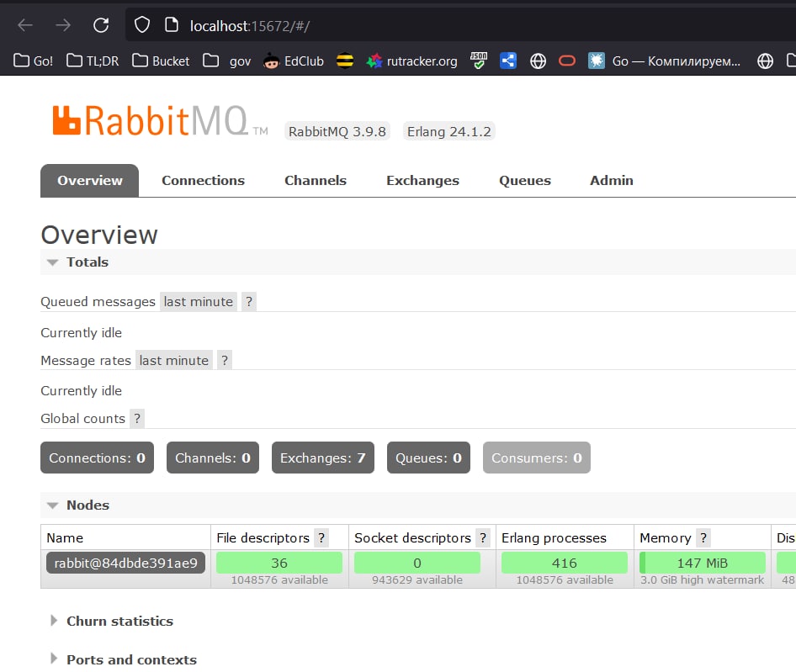Click the browser back arrow
Viewport: 796px width, 672px height.
coord(25,25)
